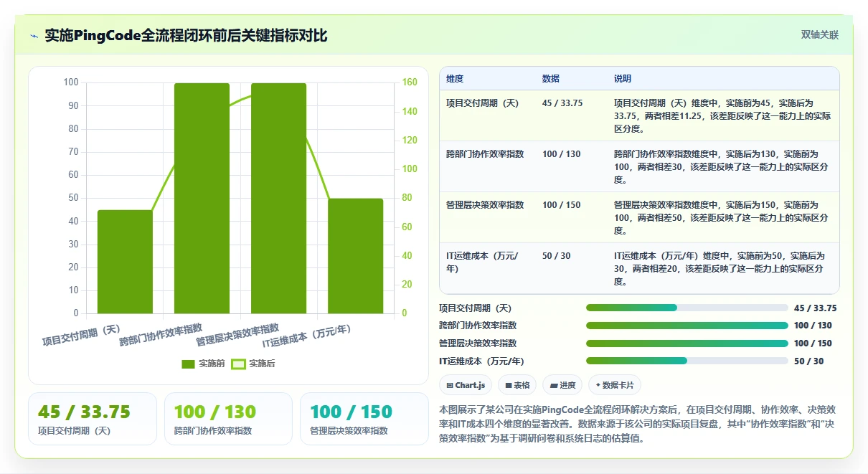Click the lightning icon beside the title
Image resolution: width=868 pixels, height=474 pixels.
point(34,35)
